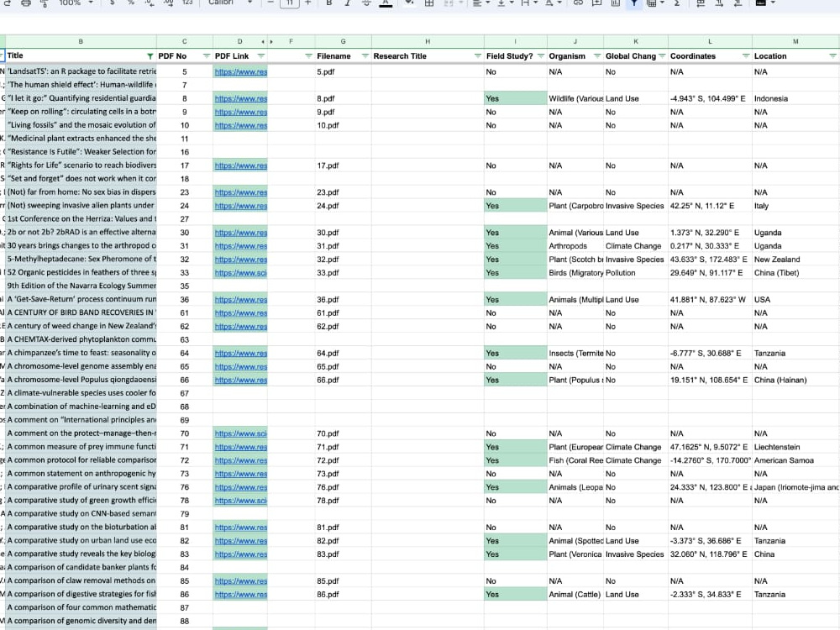Select column H header
Image resolution: width=840 pixels, height=630 pixels.
[x=428, y=41]
